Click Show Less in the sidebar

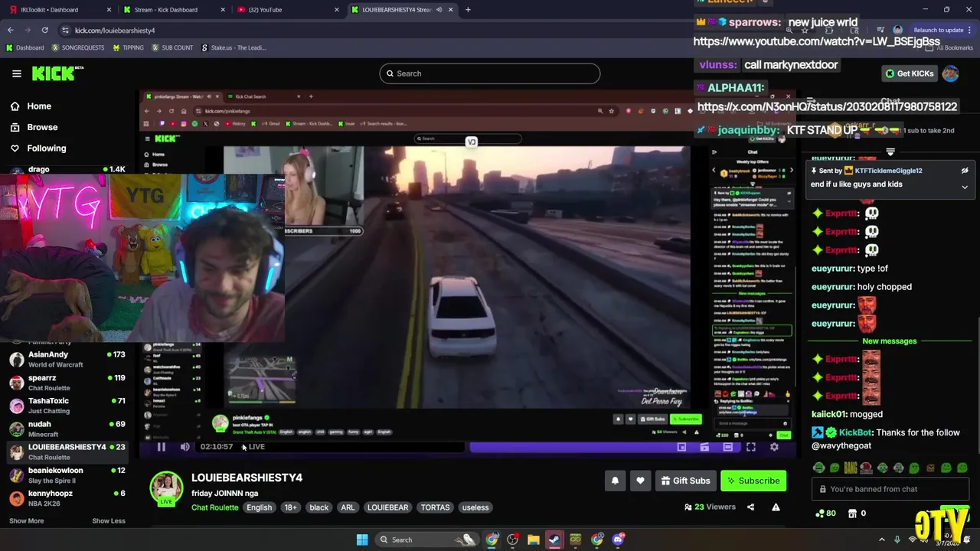tap(109, 521)
